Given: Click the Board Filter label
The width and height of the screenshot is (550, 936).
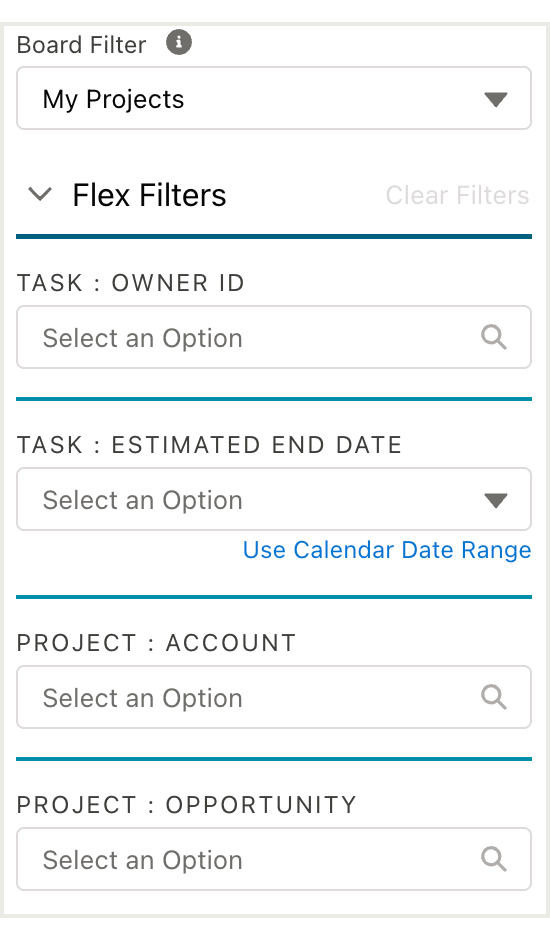Looking at the screenshot, I should tap(81, 45).
